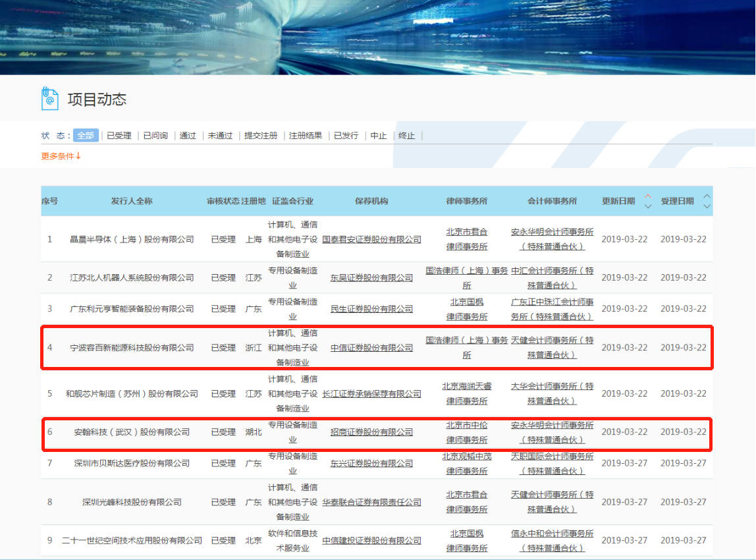Filter projects by 已问询 status
Viewport: 756px width, 560px height.
[155, 136]
